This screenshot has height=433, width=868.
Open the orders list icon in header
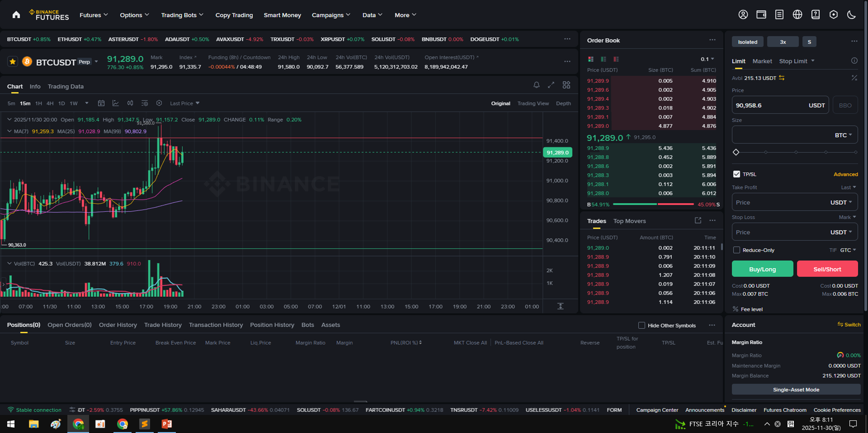[x=779, y=15]
